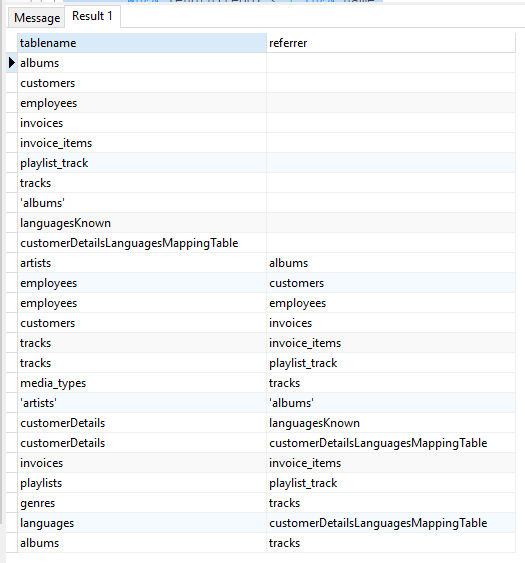The width and height of the screenshot is (525, 563).
Task: Select playlist_track referrer cell in tracks row
Action: [391, 363]
